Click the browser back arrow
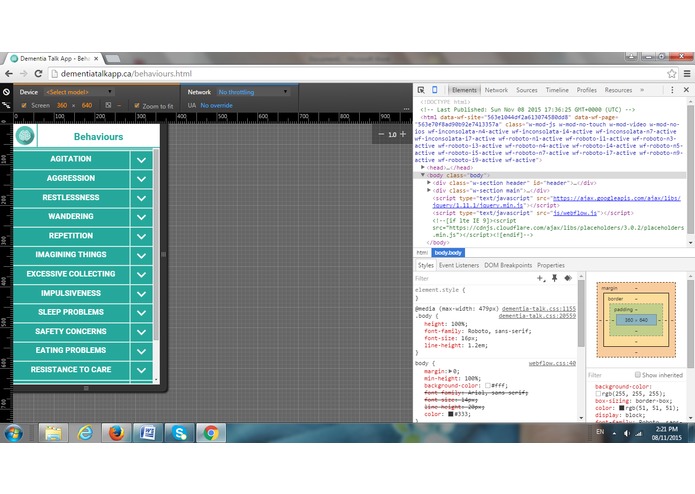This screenshot has width=695, height=494. pyautogui.click(x=9, y=74)
